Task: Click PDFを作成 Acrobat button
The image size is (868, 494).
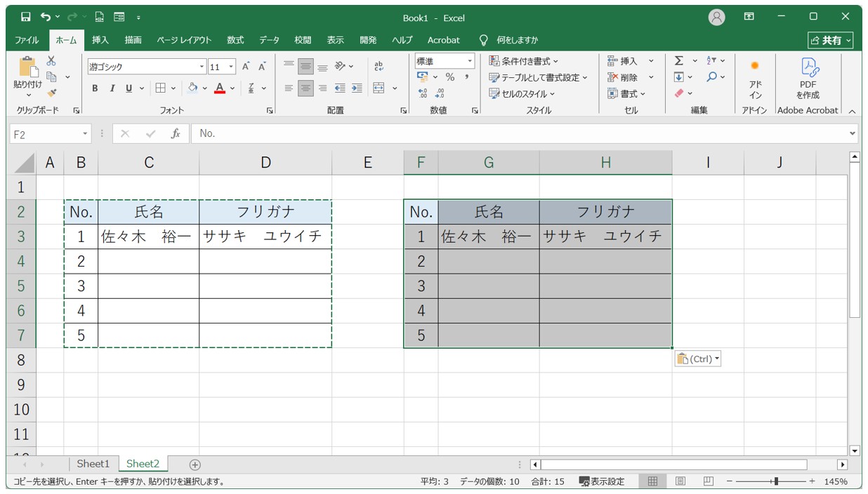Action: [x=808, y=79]
